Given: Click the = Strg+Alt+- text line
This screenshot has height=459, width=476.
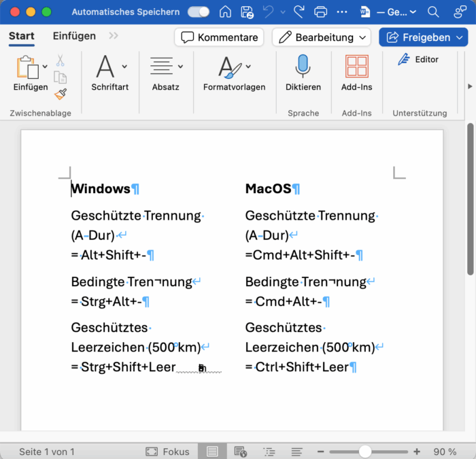Looking at the screenshot, I should 107,302.
